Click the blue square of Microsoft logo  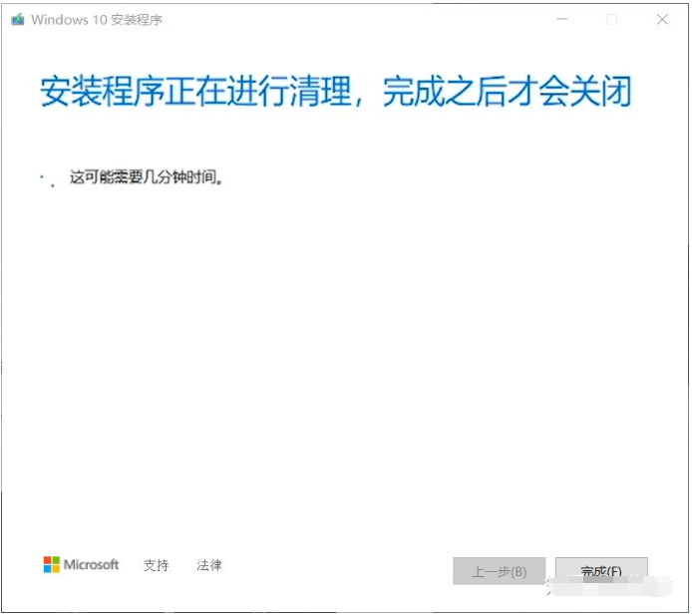point(47,569)
